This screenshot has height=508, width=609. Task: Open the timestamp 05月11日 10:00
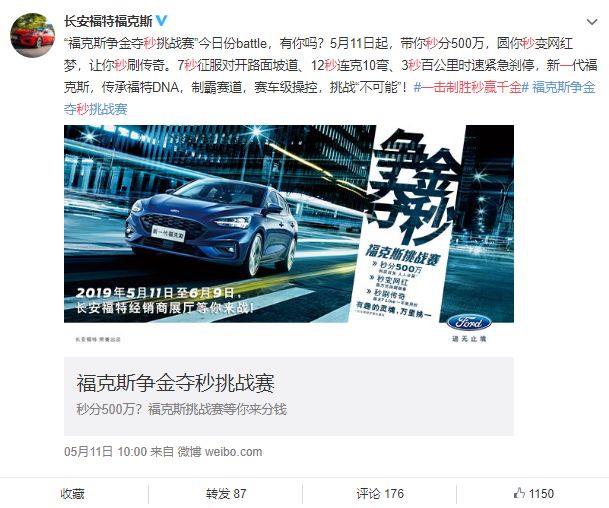pos(106,452)
